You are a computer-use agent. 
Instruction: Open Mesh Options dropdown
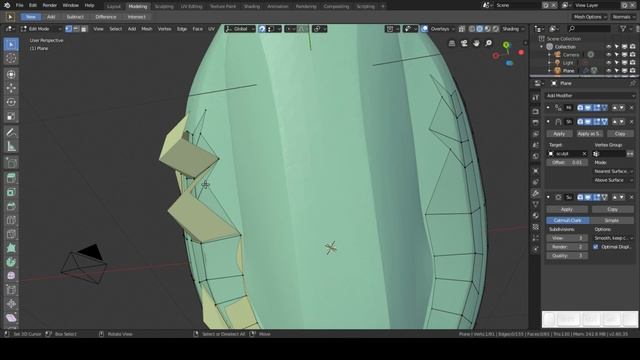(x=589, y=17)
